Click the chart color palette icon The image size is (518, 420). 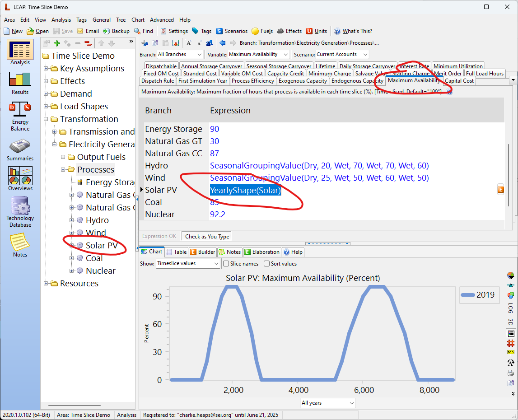(511, 295)
